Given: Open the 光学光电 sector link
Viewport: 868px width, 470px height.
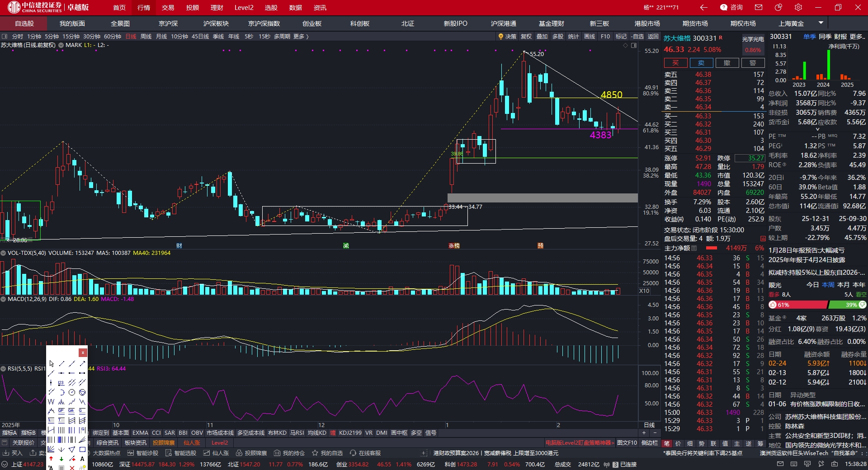Looking at the screenshot, I should [753, 39].
